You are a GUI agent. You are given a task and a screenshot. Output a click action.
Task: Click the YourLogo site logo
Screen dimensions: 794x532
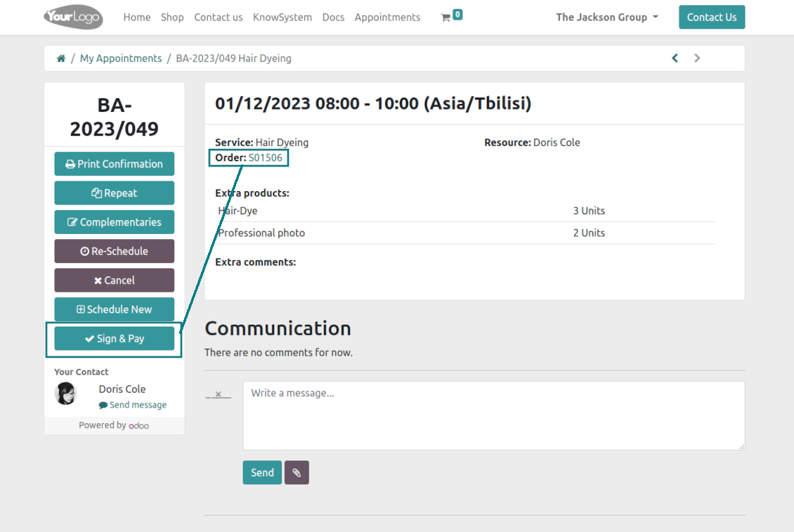pyautogui.click(x=73, y=18)
